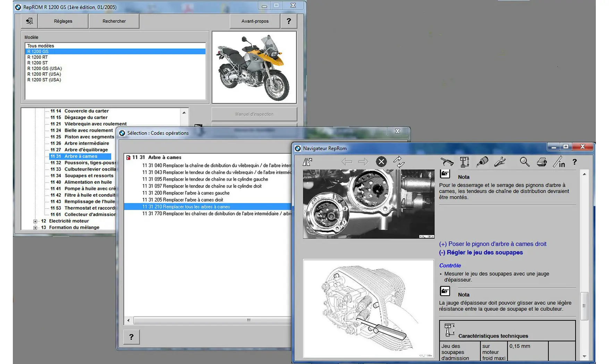
Task: Click the BMW logo in Sélection dialog title bar
Action: (122, 133)
